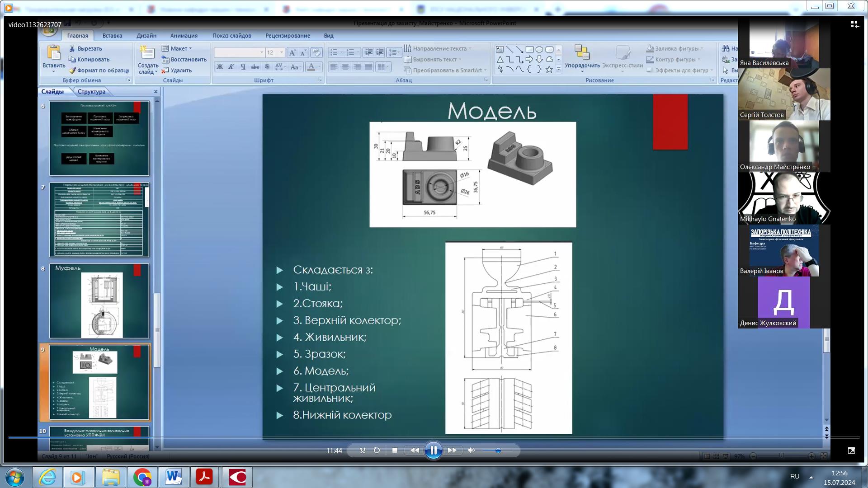Adjust the media player volume slider
The width and height of the screenshot is (868, 488).
(498, 450)
